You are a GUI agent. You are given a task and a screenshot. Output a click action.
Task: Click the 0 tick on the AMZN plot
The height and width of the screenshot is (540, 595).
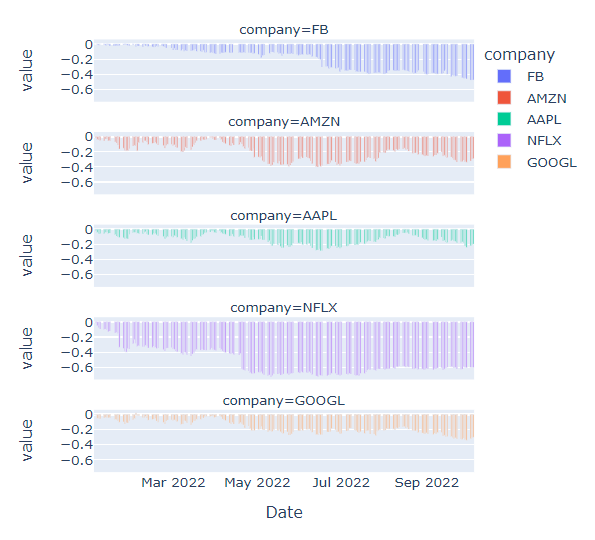tap(89, 136)
